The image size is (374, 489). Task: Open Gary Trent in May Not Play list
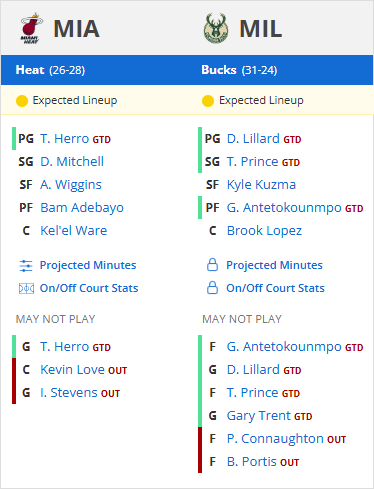(259, 416)
